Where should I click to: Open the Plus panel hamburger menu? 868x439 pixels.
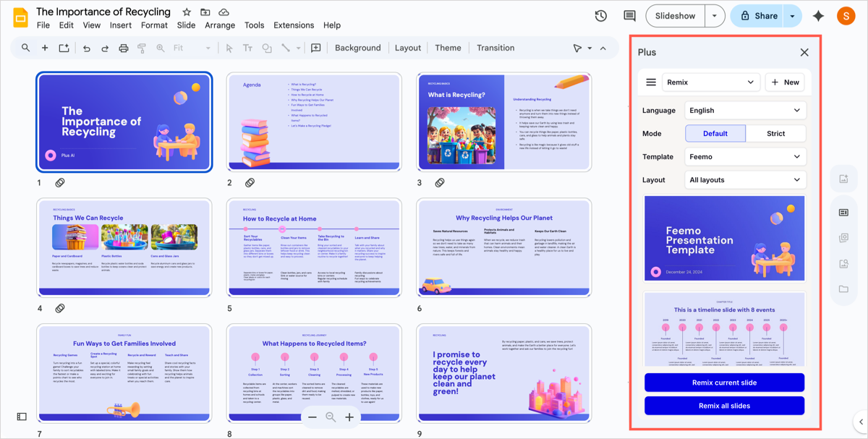click(x=651, y=82)
